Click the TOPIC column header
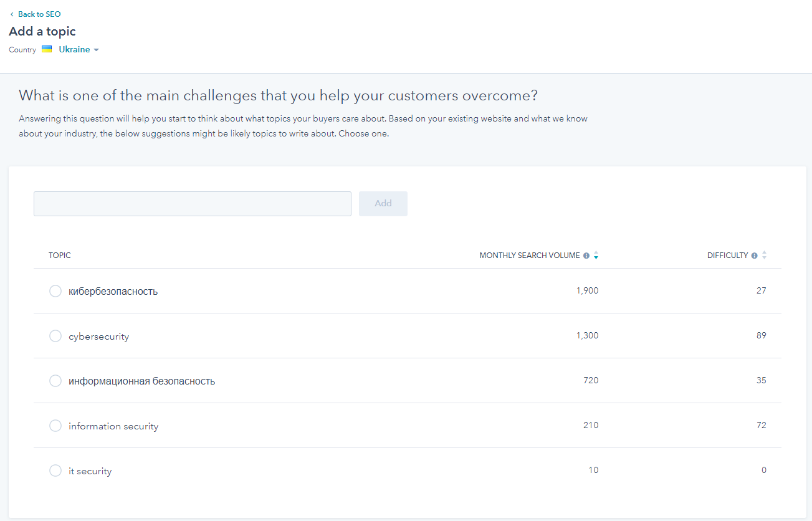This screenshot has width=812, height=521. pos(60,256)
